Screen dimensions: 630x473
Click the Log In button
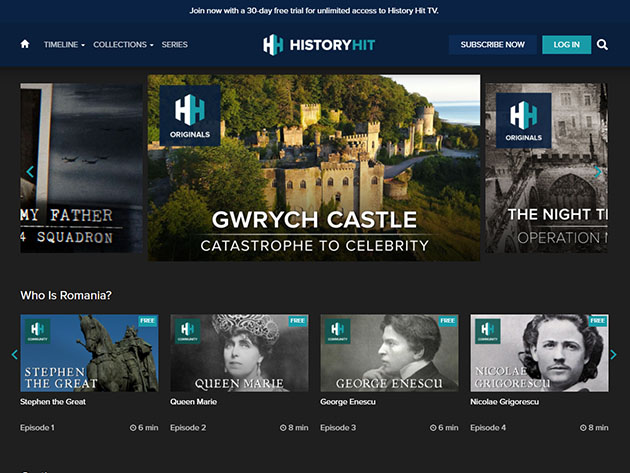[567, 45]
